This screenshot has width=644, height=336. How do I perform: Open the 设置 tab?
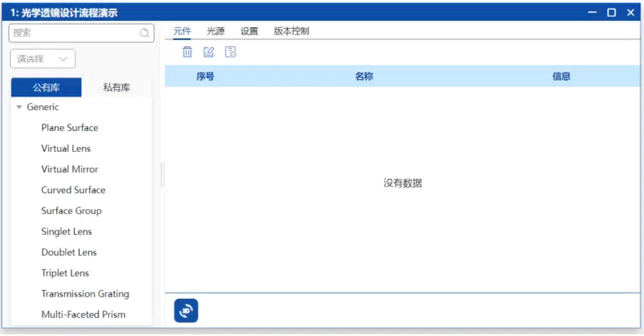click(x=249, y=31)
